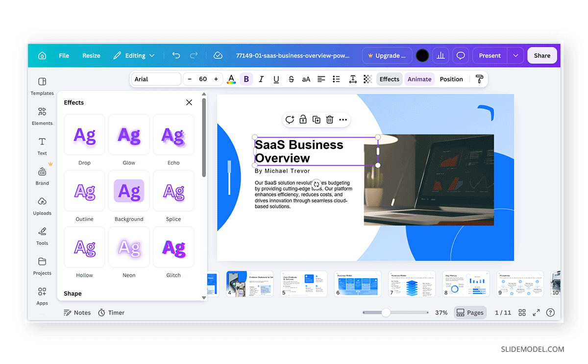Open the text color picker
Screen dimensions: 588x364
231,79
